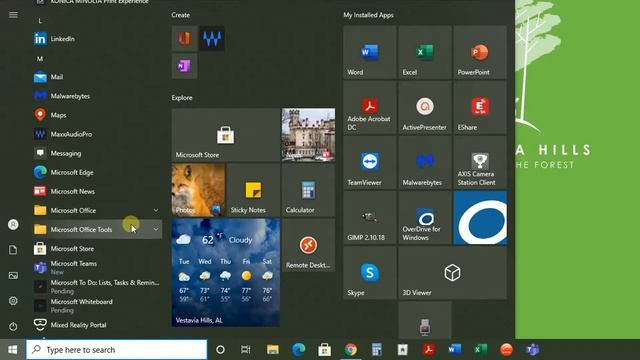640x360 pixels.
Task: Open the Microsoft Store tile under Explore
Action: [x=226, y=135]
